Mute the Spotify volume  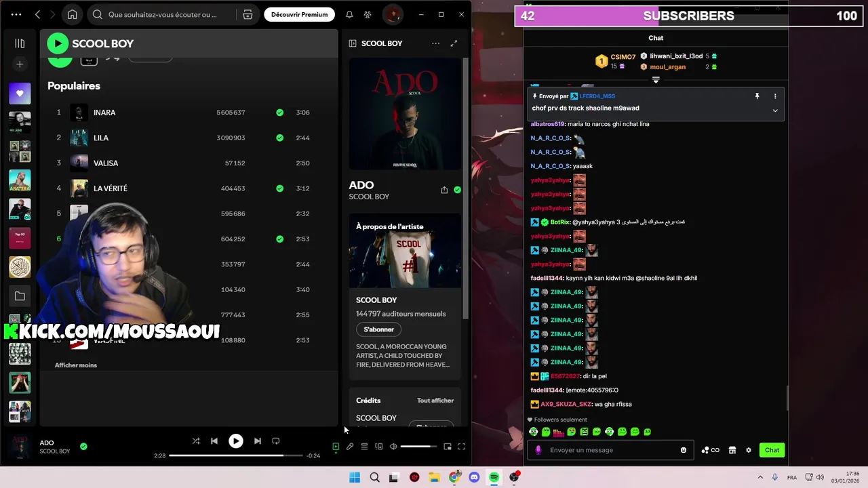(393, 447)
